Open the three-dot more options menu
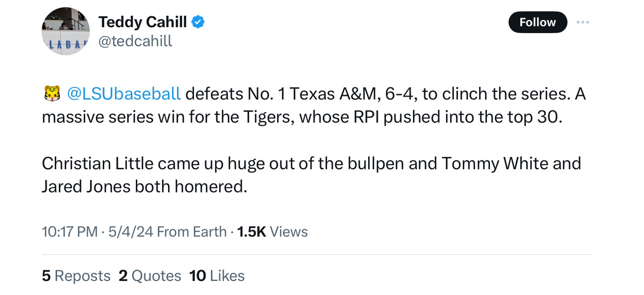This screenshot has height=295, width=644. click(583, 22)
